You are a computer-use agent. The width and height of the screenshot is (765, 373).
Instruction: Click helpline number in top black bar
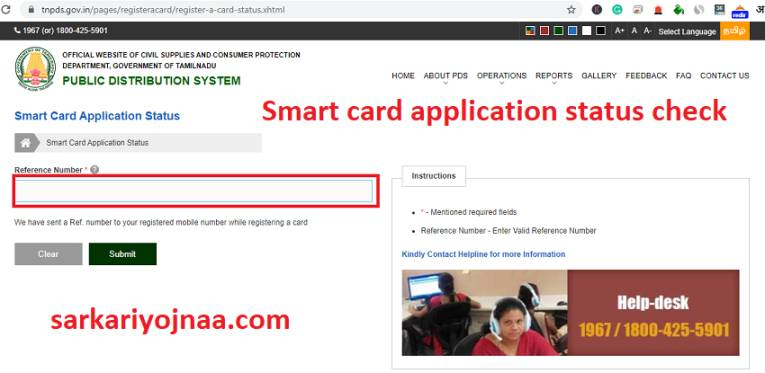pos(61,30)
